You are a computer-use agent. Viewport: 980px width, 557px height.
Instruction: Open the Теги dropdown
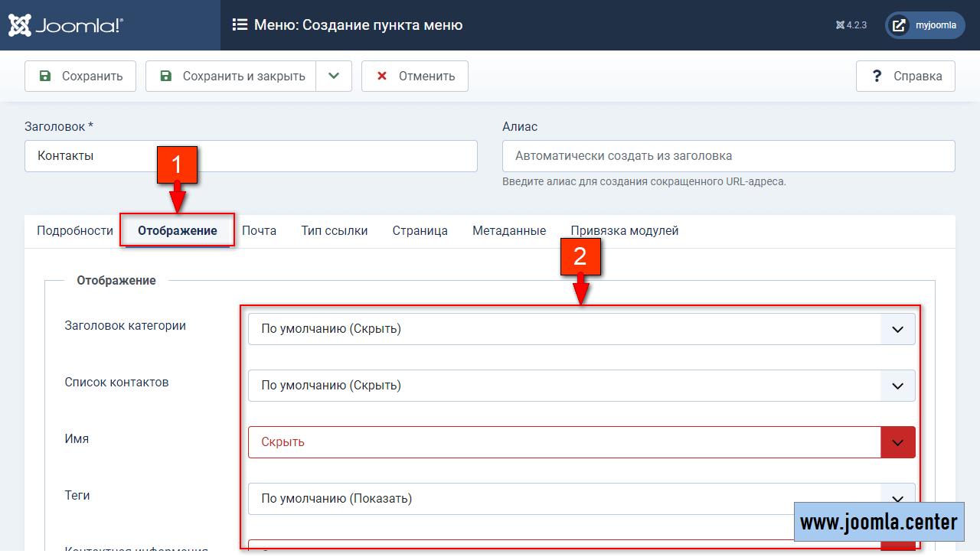(x=581, y=499)
